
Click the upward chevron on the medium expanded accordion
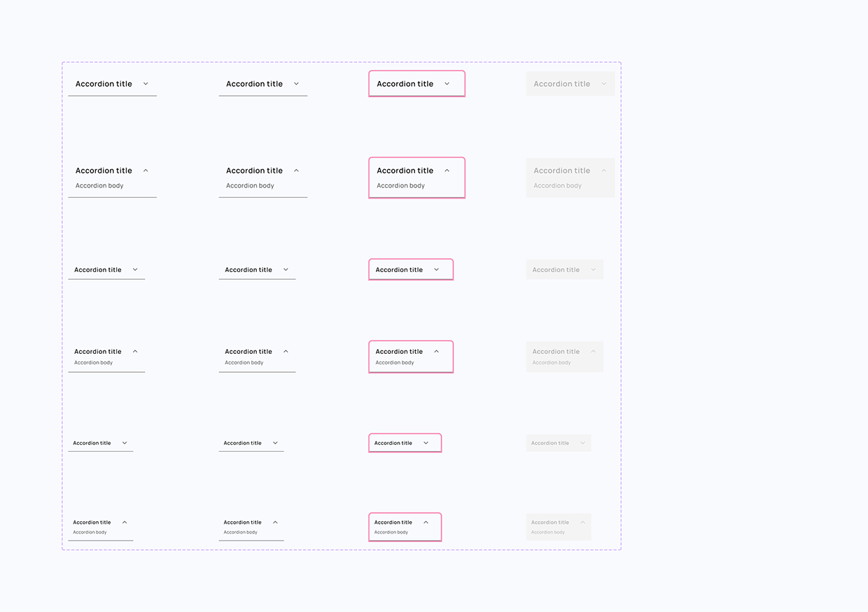(135, 351)
